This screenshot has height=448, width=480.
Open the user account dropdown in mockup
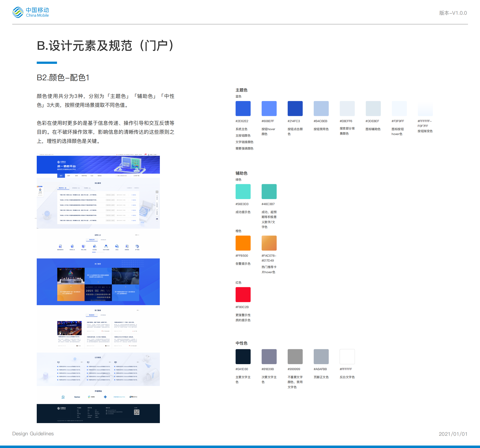tap(153, 154)
